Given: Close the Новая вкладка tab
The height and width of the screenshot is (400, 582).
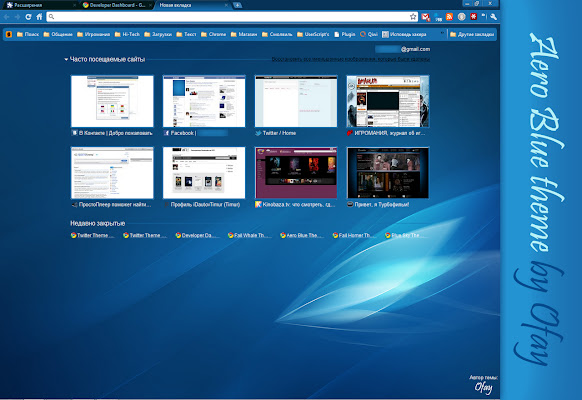Looking at the screenshot, I should point(226,5).
